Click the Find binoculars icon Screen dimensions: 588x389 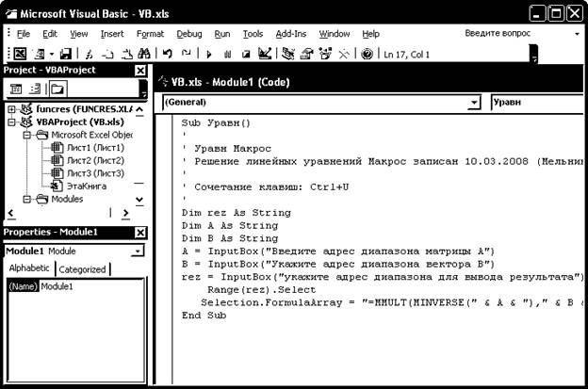click(144, 55)
